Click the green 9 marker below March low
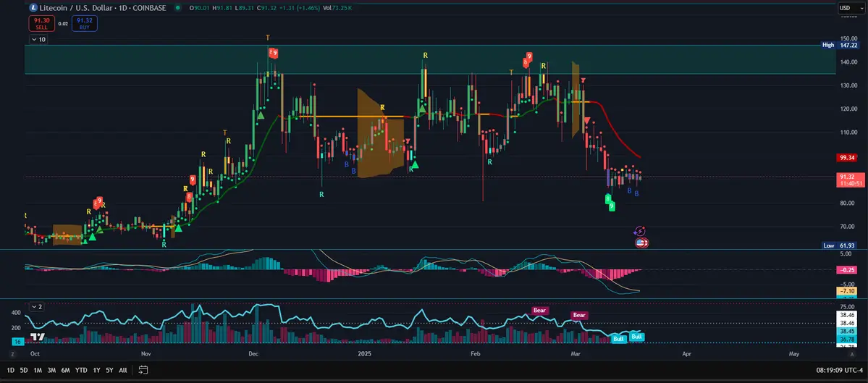 click(612, 206)
